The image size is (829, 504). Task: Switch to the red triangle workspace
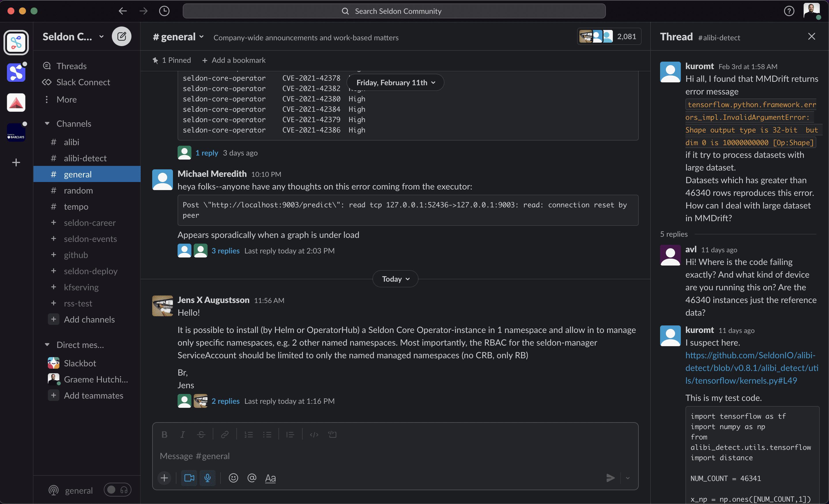pyautogui.click(x=16, y=103)
